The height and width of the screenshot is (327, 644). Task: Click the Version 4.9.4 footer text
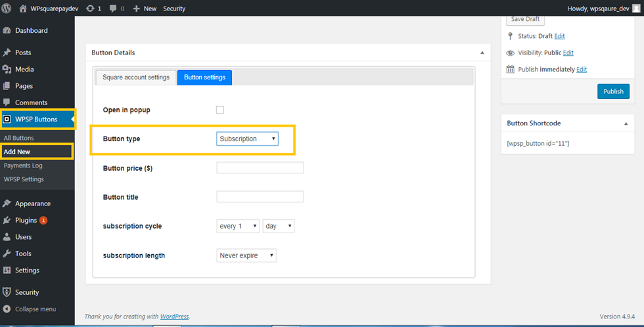pos(617,316)
